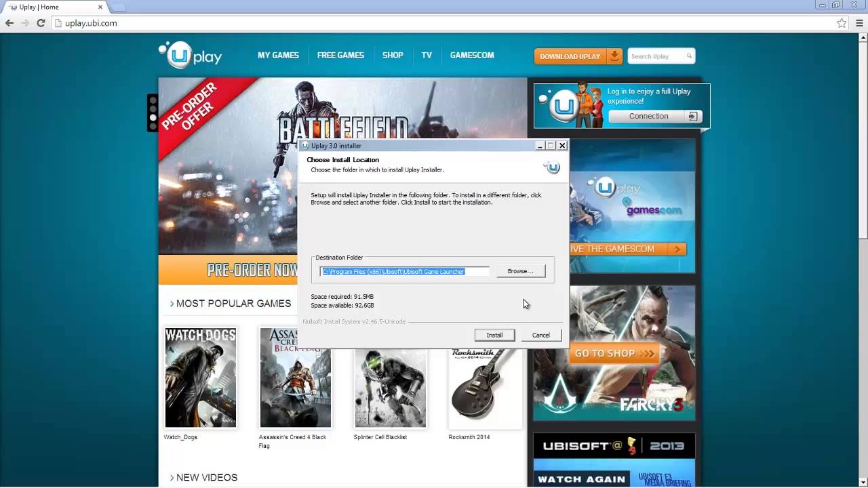The image size is (868, 488).
Task: Click the browser address bar
Action: (x=448, y=23)
